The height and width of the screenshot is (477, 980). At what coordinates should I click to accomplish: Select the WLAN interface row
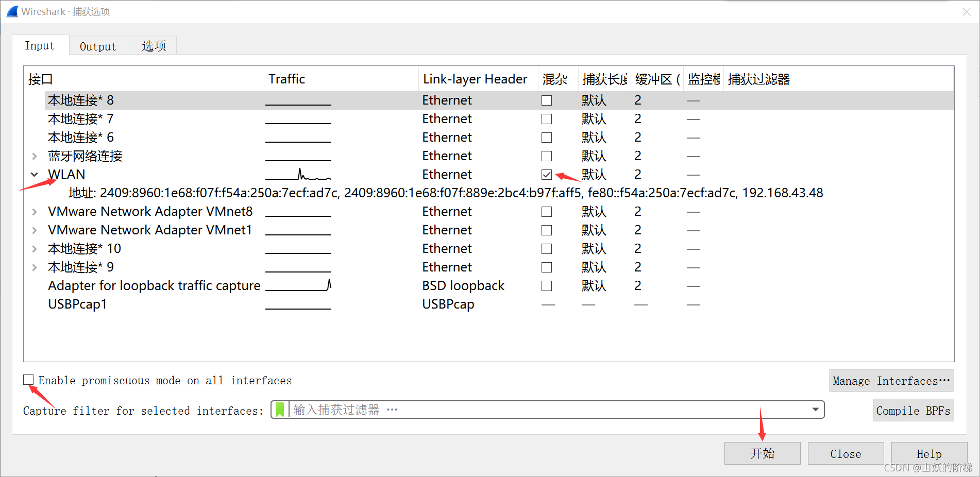(x=66, y=175)
